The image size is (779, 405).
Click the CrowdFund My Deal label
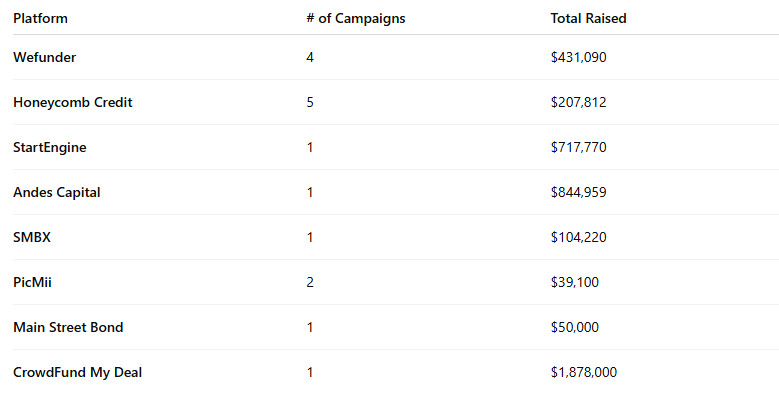(x=78, y=372)
